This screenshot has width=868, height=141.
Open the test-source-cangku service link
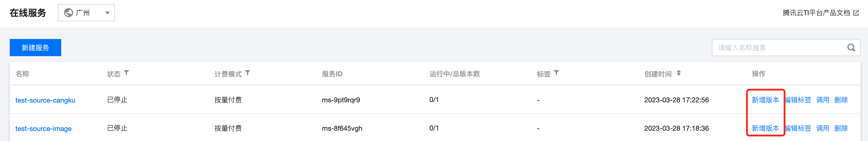[x=45, y=100]
